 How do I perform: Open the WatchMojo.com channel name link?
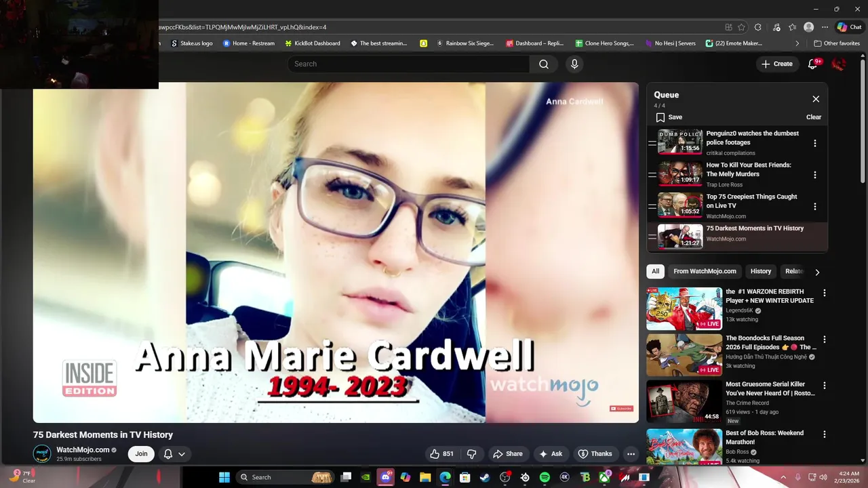click(83, 449)
